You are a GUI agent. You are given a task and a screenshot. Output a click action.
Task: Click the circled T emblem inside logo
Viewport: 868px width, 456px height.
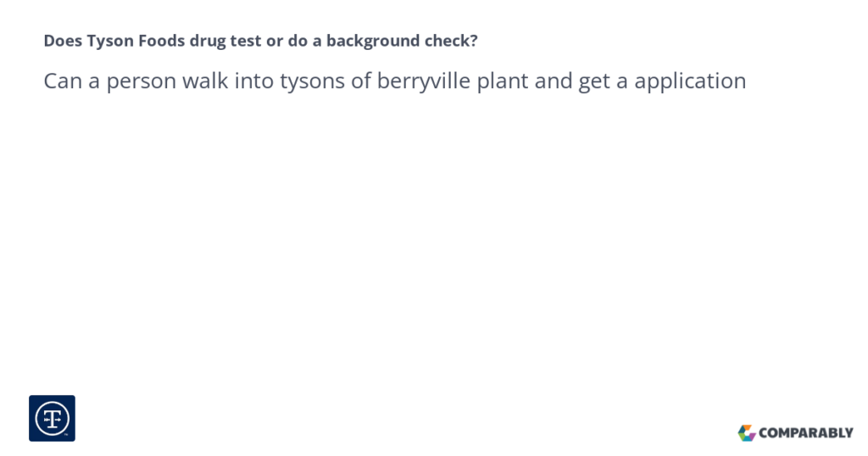(52, 419)
